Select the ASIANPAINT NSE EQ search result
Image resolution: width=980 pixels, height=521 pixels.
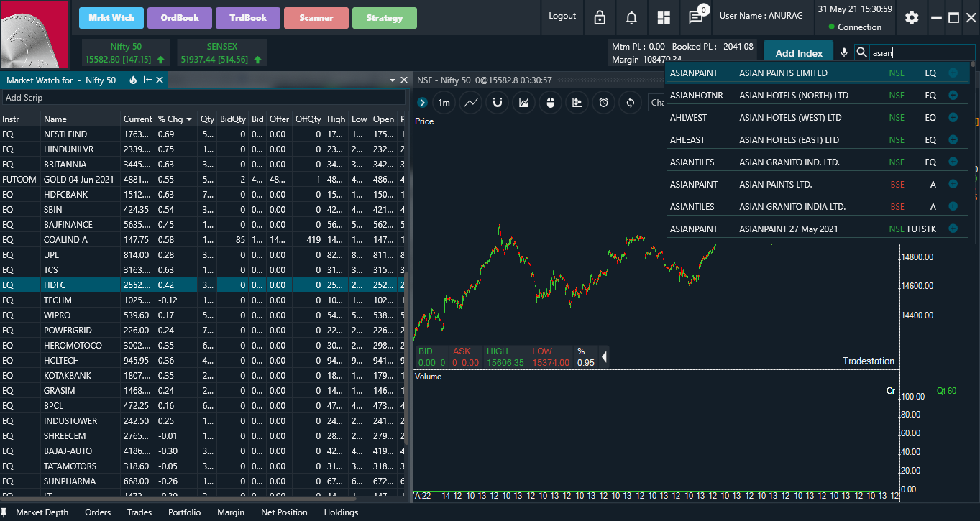(816, 73)
